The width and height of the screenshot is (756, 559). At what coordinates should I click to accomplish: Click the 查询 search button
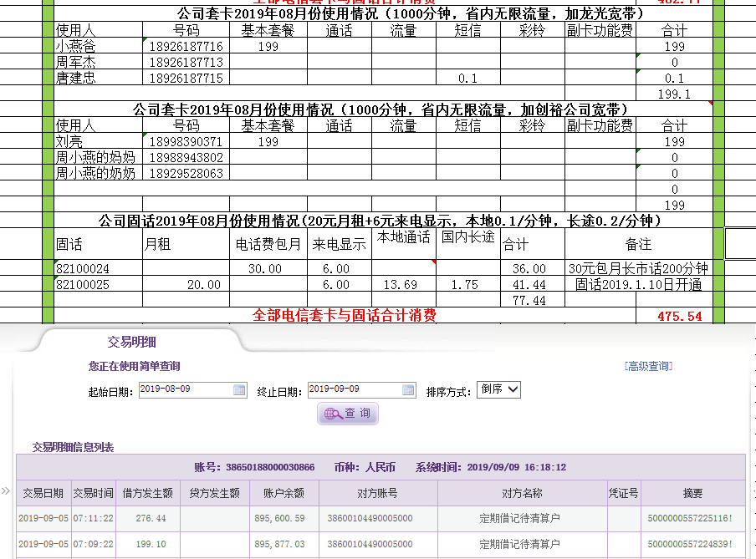[348, 414]
